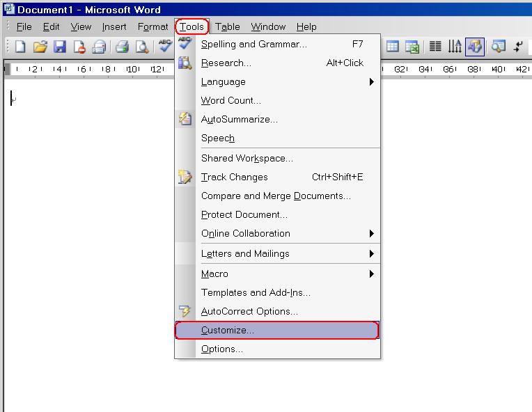The height and width of the screenshot is (412, 532).
Task: Click the toolbar Spelling ABC checkmark icon
Action: click(x=165, y=46)
